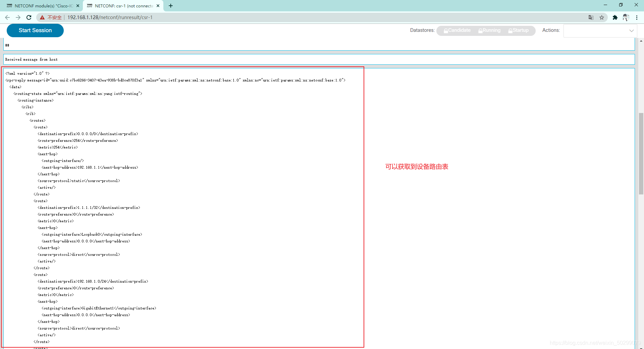The height and width of the screenshot is (349, 644).
Task: Click the Start Session button
Action: coord(35,30)
